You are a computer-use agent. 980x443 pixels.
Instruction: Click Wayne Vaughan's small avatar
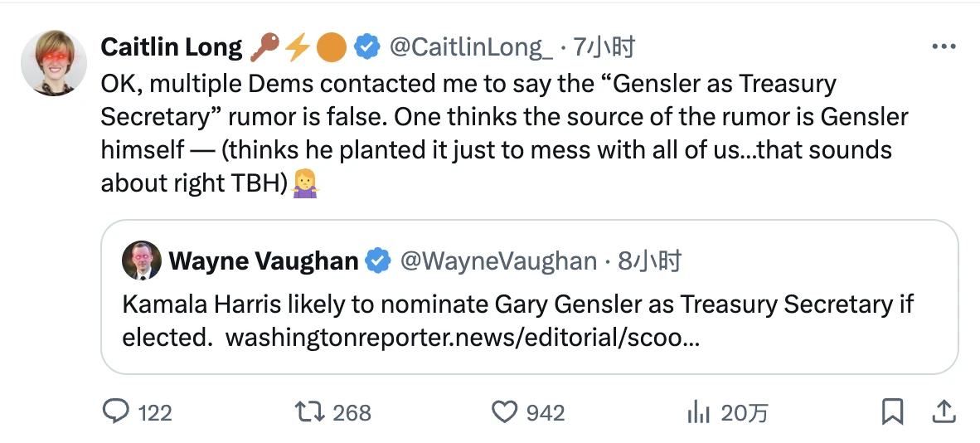pyautogui.click(x=142, y=261)
